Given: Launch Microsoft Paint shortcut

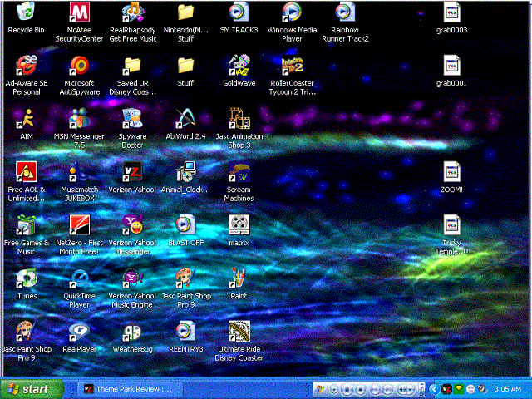Looking at the screenshot, I should (239, 283).
